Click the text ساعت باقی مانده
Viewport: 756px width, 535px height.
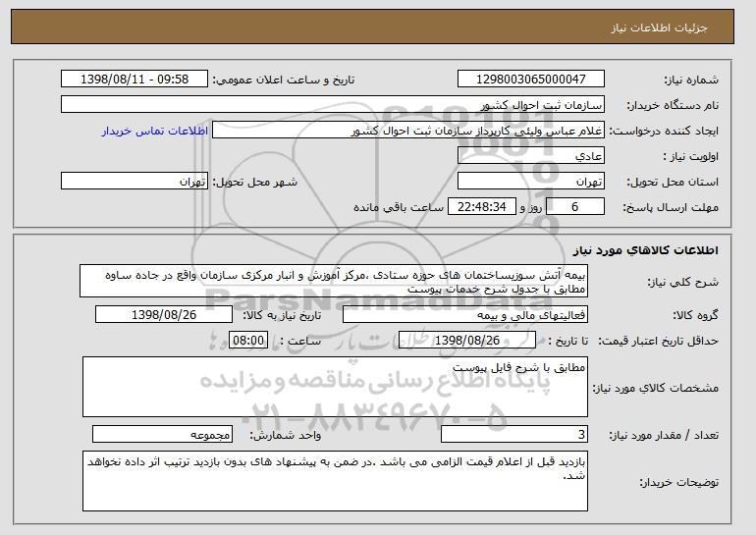coord(399,208)
